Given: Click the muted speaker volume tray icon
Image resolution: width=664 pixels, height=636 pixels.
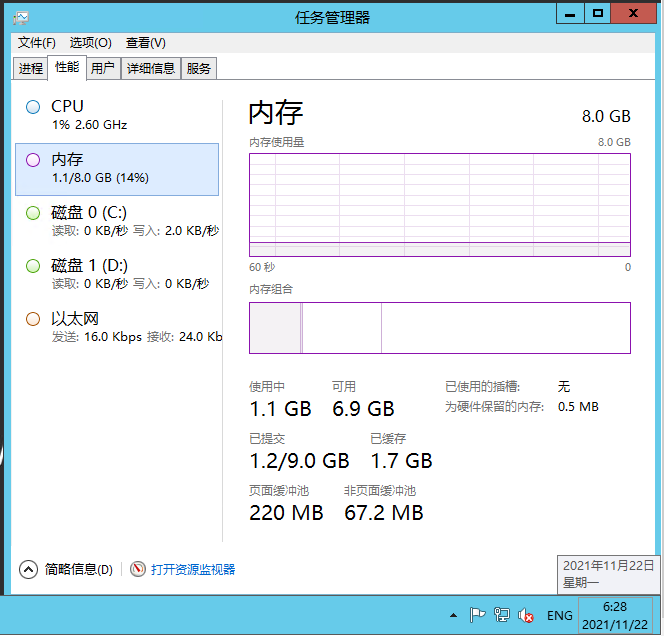Looking at the screenshot, I should pyautogui.click(x=525, y=615).
